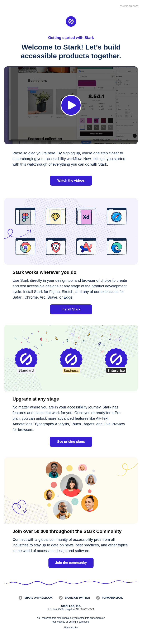
Task: Click the Sketch diamond icon
Action: click(56, 216)
